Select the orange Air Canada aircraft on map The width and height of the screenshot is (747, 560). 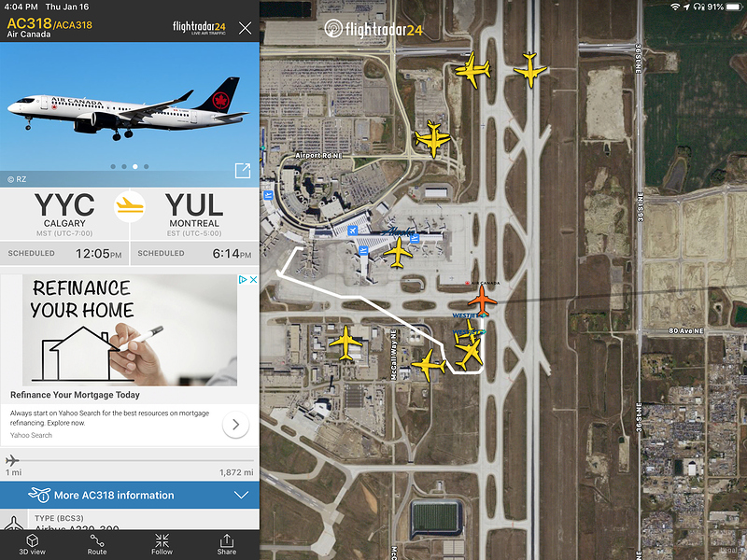click(x=482, y=300)
